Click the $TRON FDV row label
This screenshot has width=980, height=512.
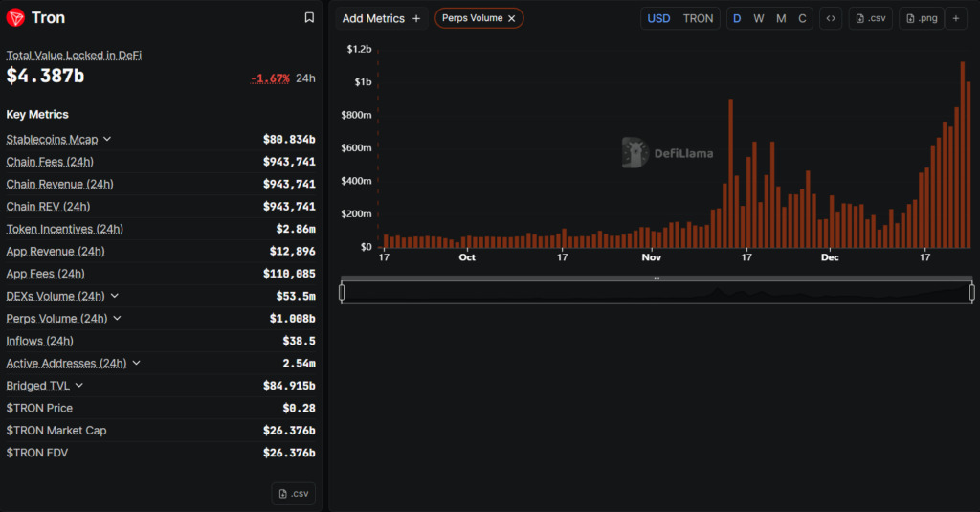tap(37, 454)
